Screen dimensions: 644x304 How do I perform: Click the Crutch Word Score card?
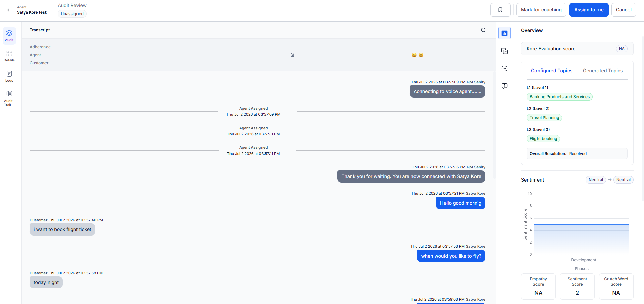[x=616, y=286]
